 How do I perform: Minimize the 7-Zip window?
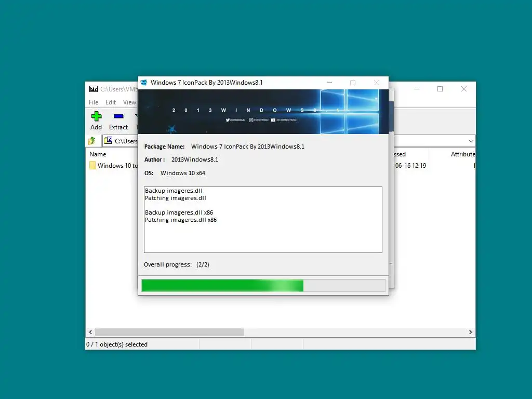417,89
